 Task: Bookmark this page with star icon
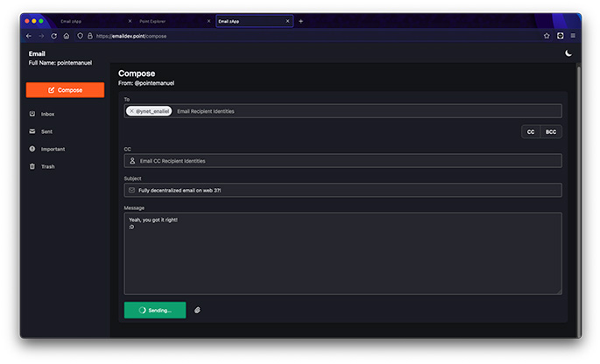pyautogui.click(x=547, y=36)
